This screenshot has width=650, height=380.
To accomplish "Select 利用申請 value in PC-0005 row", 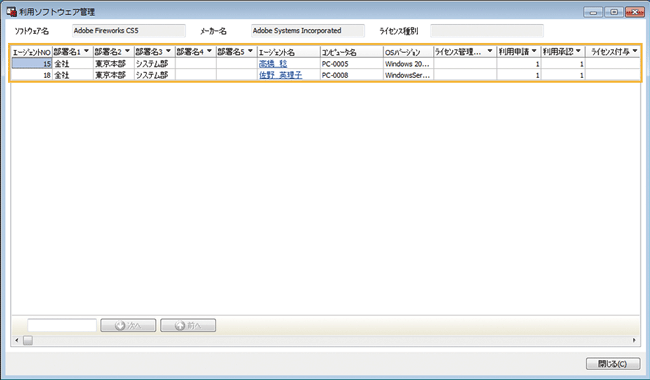I will click(519, 63).
